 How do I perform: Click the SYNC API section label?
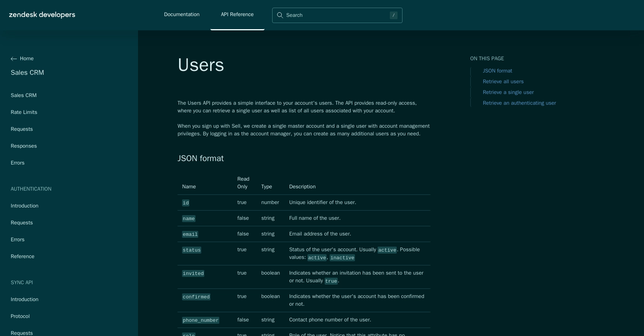point(22,283)
